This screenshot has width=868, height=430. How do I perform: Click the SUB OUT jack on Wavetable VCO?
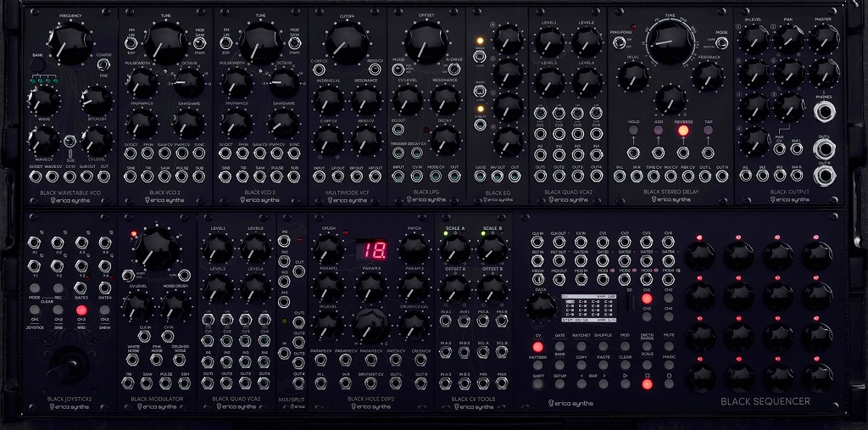tap(87, 176)
